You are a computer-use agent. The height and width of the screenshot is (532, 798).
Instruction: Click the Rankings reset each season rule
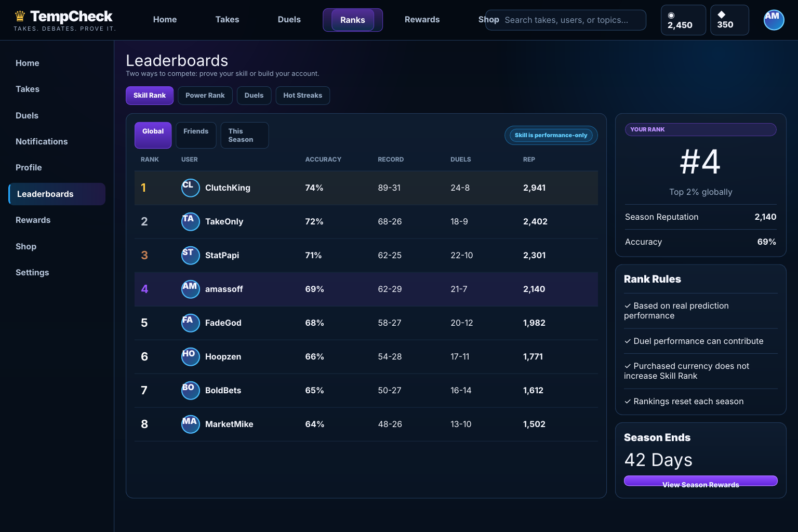(x=684, y=402)
